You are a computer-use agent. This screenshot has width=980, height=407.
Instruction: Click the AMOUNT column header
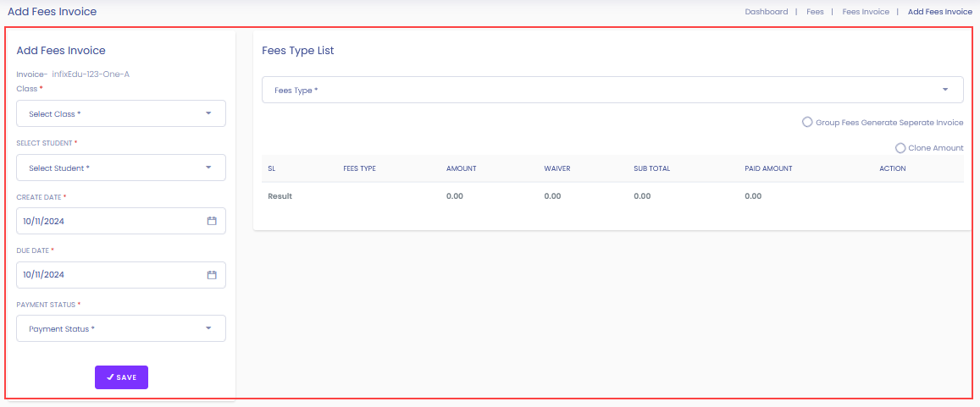coord(462,168)
